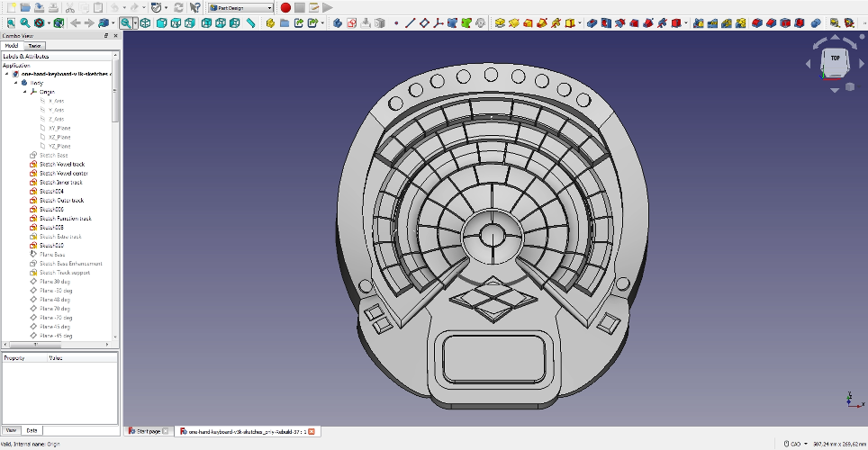Select the Pocket tool in toolbar
This screenshot has height=450, width=868.
592,22
